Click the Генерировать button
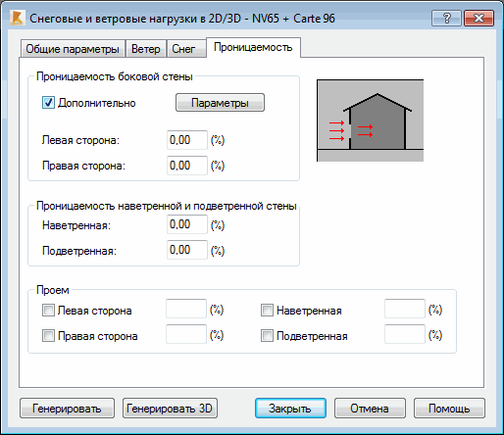 [67, 409]
